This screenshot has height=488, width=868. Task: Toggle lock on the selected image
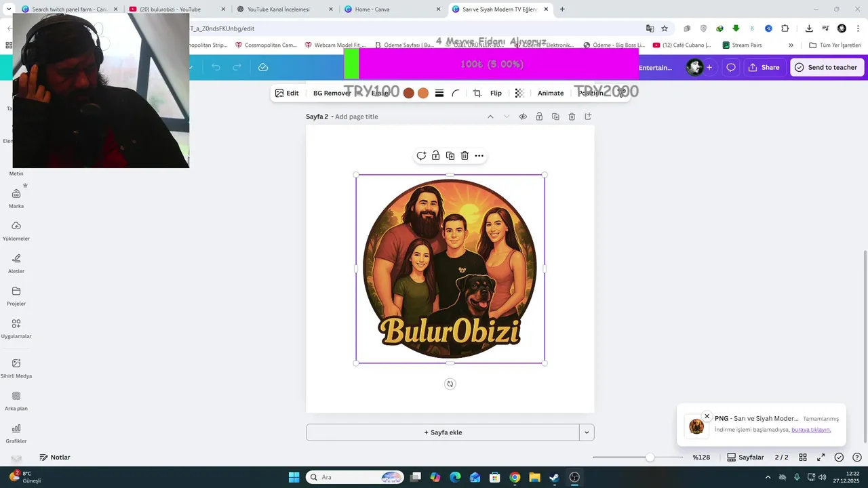point(435,156)
